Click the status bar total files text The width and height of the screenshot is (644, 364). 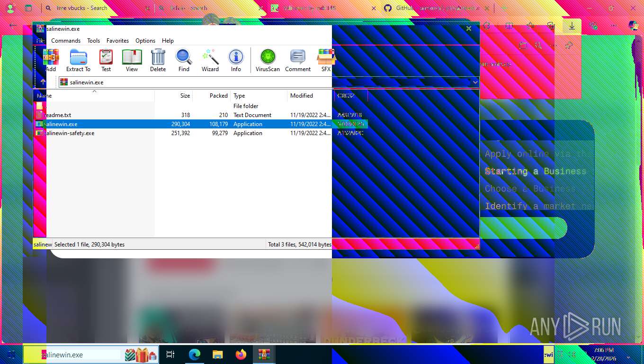(300, 245)
